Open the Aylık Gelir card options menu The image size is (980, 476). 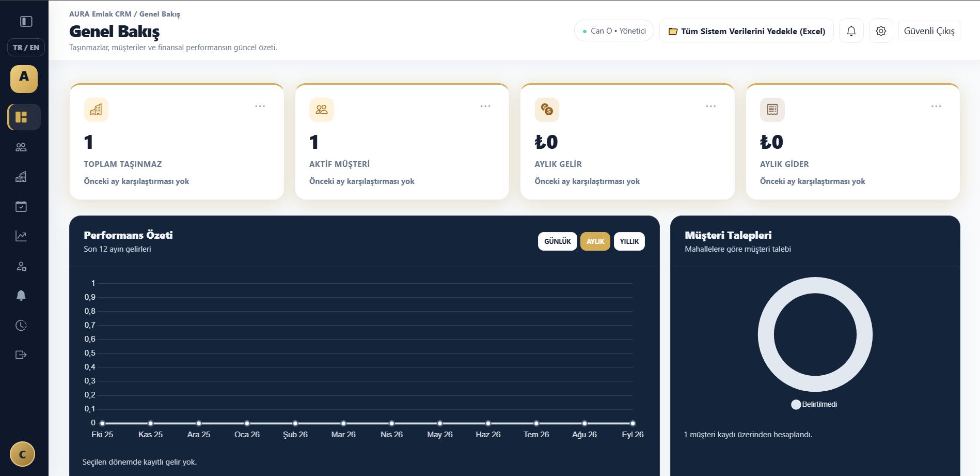711,106
